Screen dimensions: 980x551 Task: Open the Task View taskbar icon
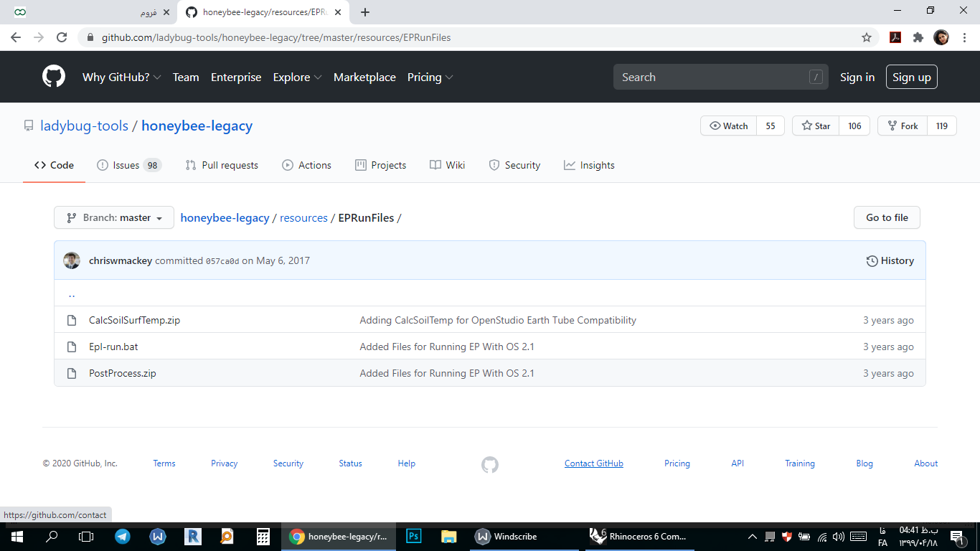point(86,536)
